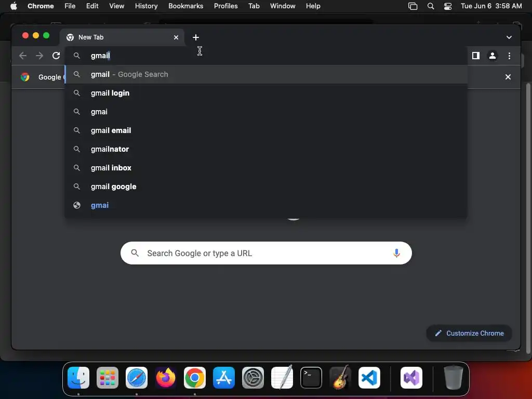The image size is (532, 399).
Task: Open the Bookmarks menu
Action: point(185,6)
